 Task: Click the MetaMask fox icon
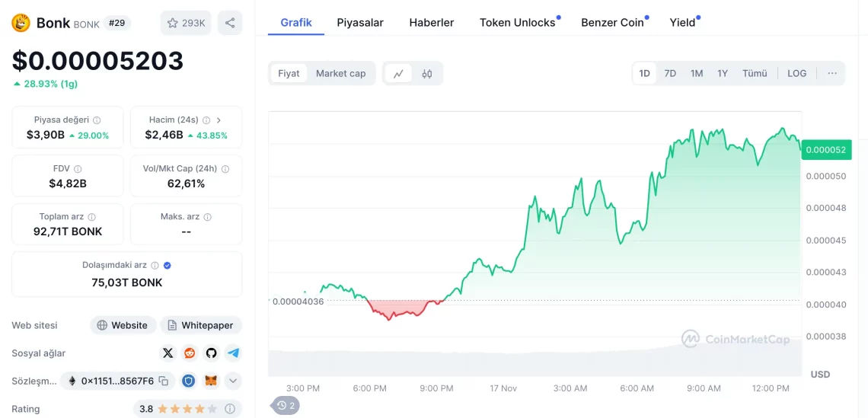coord(211,381)
